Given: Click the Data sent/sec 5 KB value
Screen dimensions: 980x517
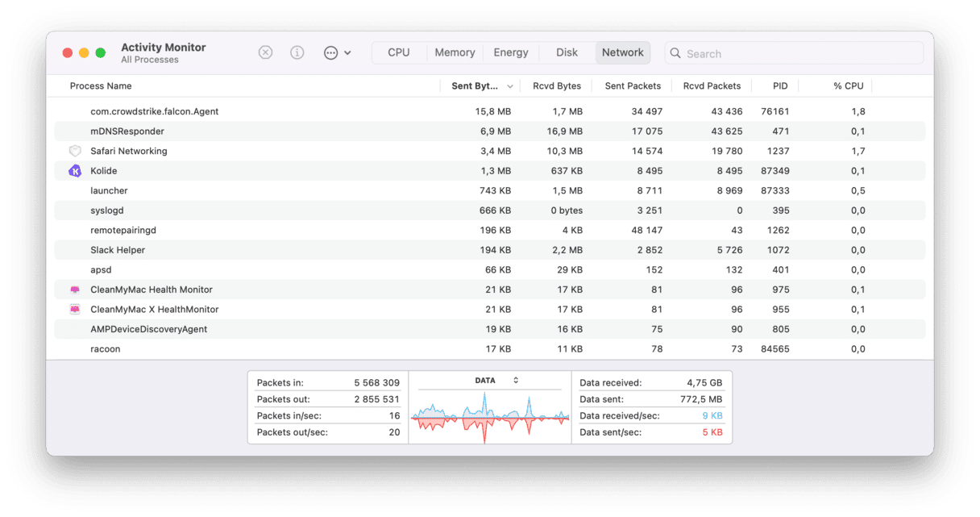Looking at the screenshot, I should click(712, 432).
